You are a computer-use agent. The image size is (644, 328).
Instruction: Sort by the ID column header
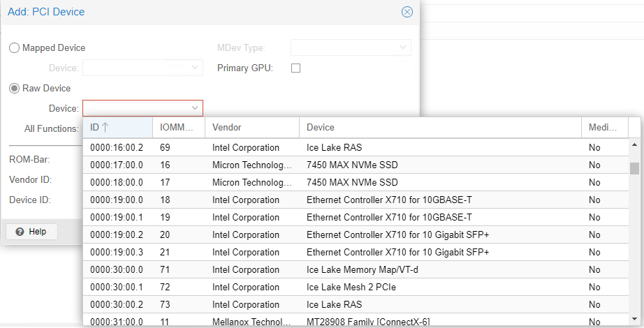click(x=117, y=127)
